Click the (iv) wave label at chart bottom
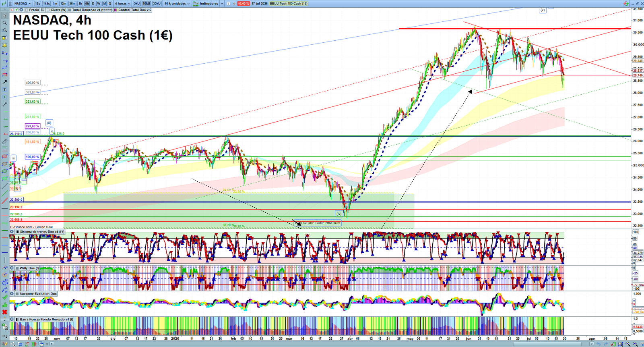 click(x=339, y=214)
